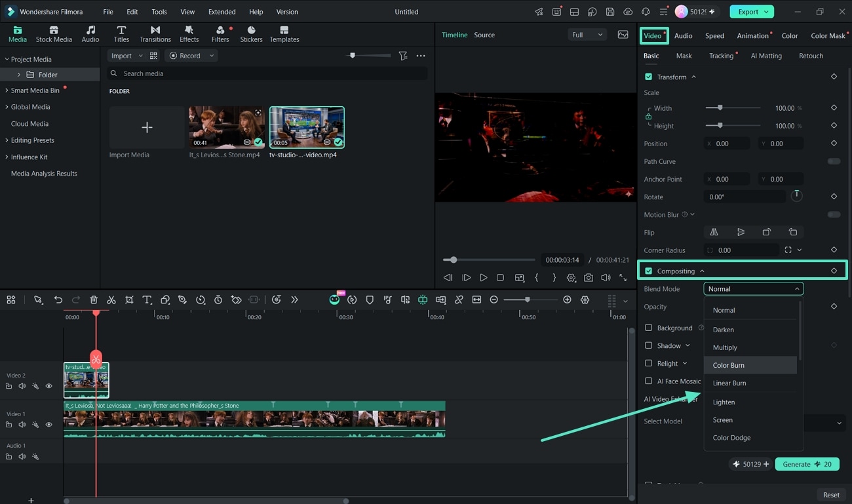This screenshot has height=504, width=852.
Task: Open the Titles panel
Action: coord(121,34)
